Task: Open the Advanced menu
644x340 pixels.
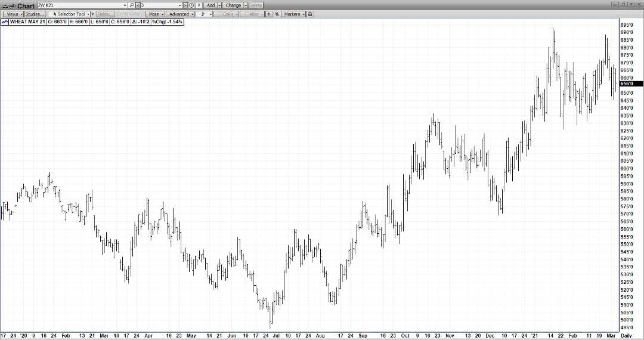Action: coord(180,14)
